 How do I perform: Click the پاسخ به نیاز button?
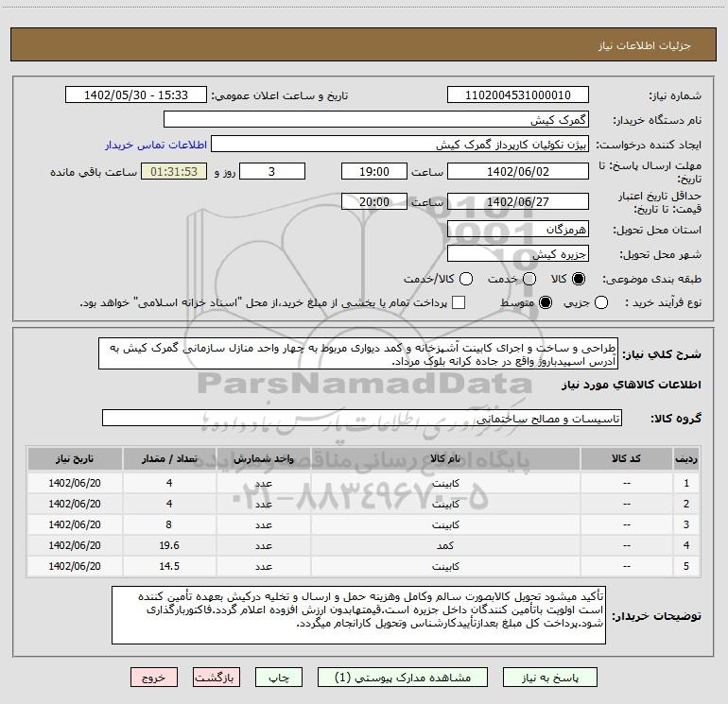(x=549, y=678)
